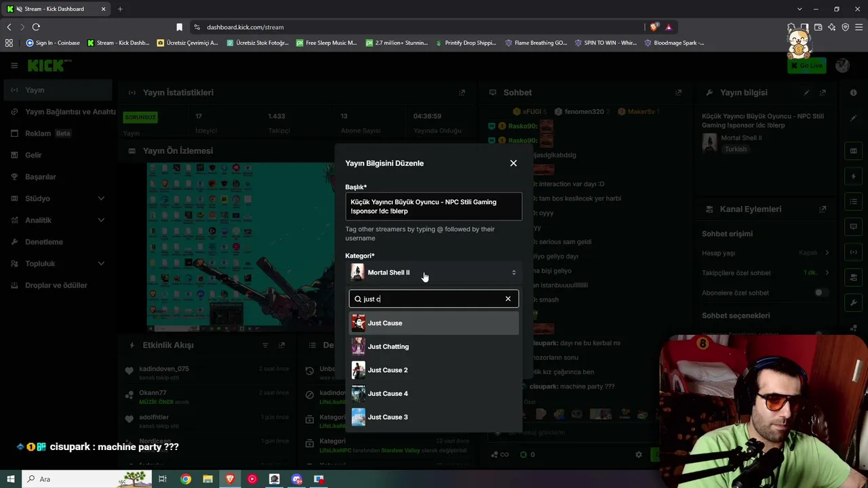Go to Reklam section
Image resolution: width=868 pixels, height=488 pixels.
coord(57,134)
